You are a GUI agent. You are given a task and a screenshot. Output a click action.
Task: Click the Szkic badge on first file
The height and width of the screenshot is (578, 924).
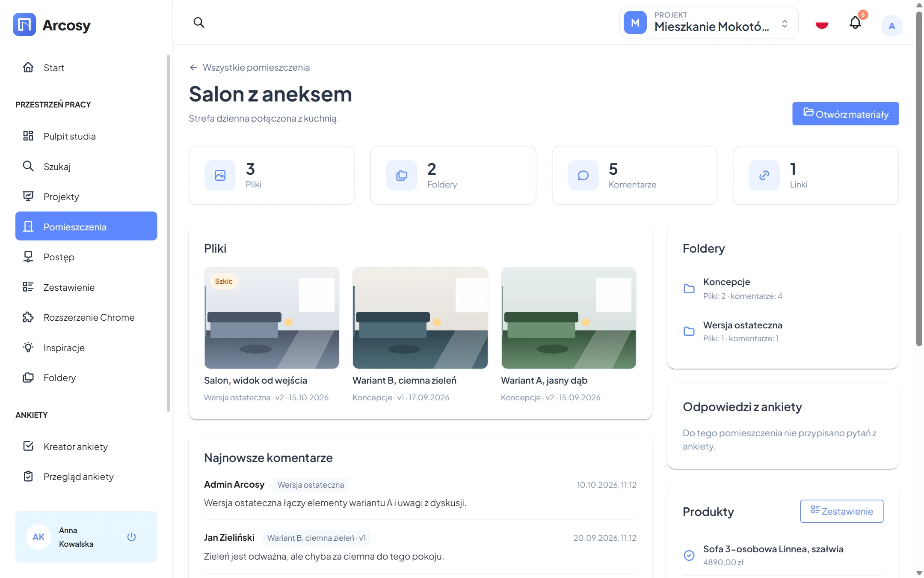224,281
